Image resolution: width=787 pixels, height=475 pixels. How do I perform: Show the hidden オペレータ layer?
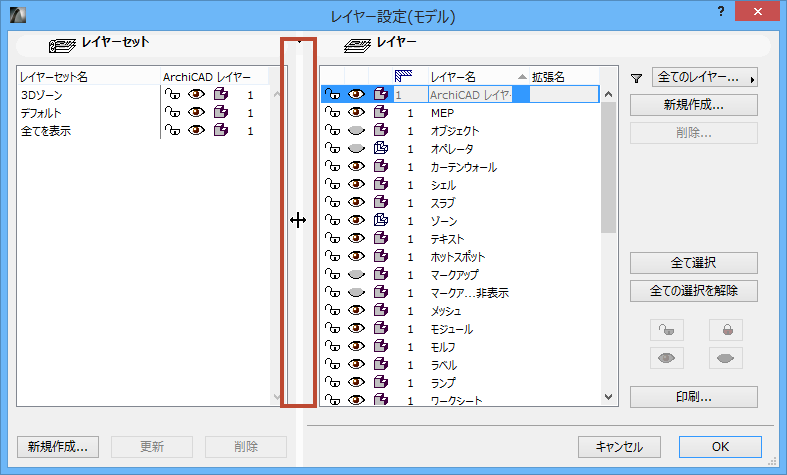[x=356, y=148]
